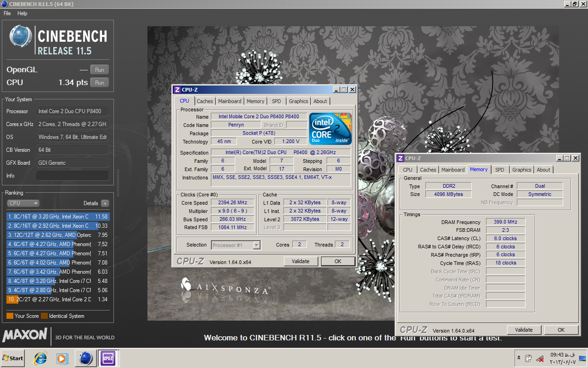Click the ranking Details arrow button
Screen dimensions: 588x368
tap(105, 203)
